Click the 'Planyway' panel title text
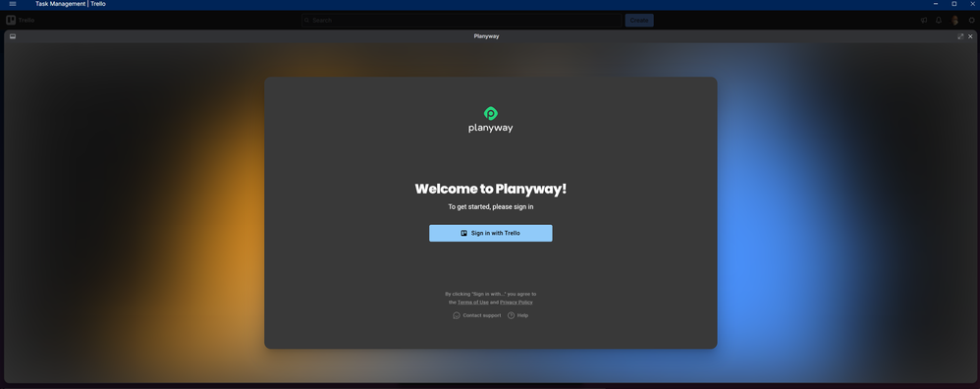The width and height of the screenshot is (980, 389). coord(486,36)
